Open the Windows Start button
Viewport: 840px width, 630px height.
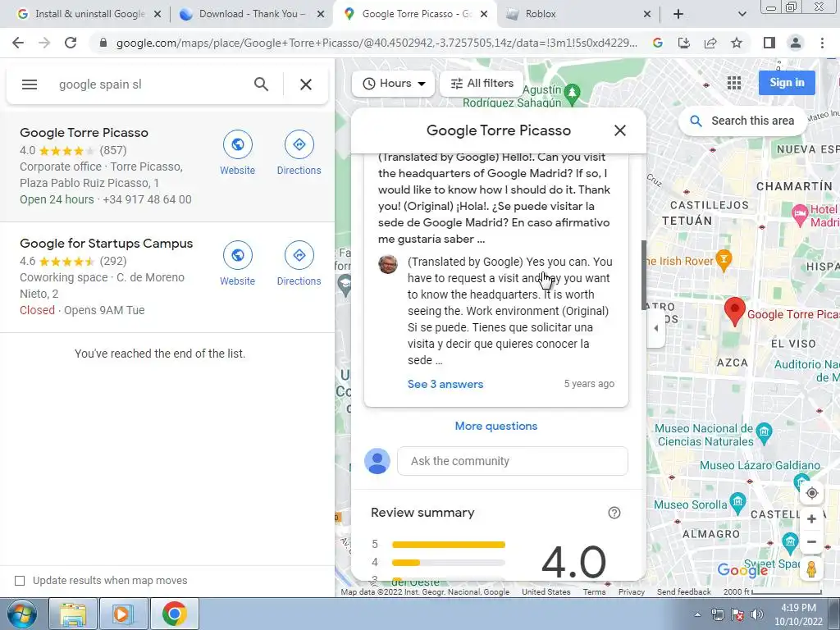(x=21, y=614)
